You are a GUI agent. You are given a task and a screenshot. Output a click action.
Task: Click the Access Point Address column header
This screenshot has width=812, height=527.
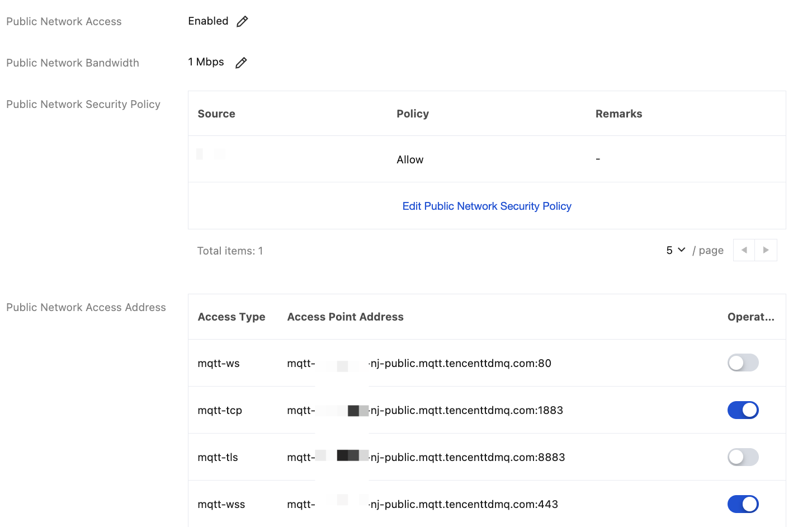tap(345, 317)
